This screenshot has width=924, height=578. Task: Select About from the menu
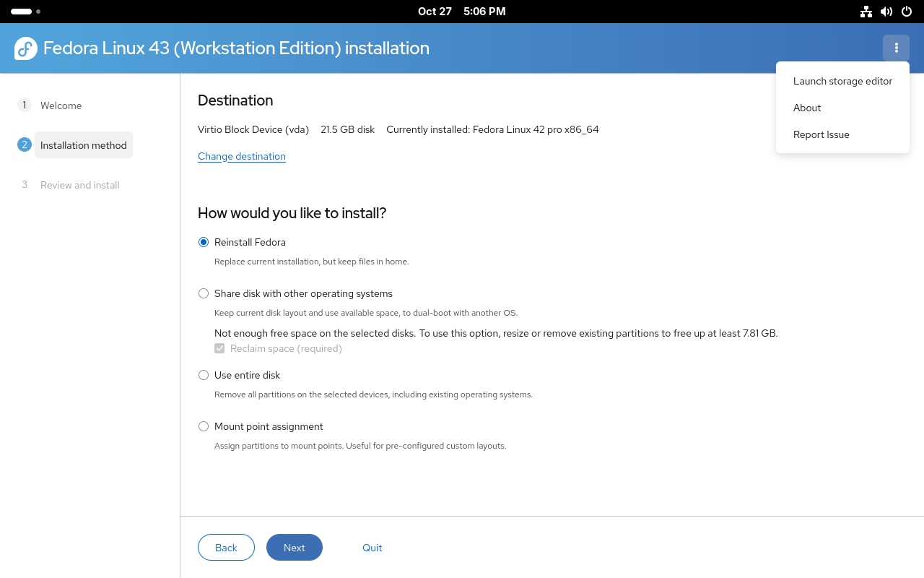click(807, 108)
